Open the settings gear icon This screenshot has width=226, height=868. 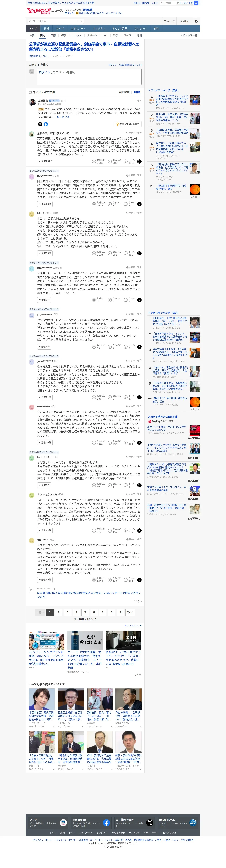196,21
